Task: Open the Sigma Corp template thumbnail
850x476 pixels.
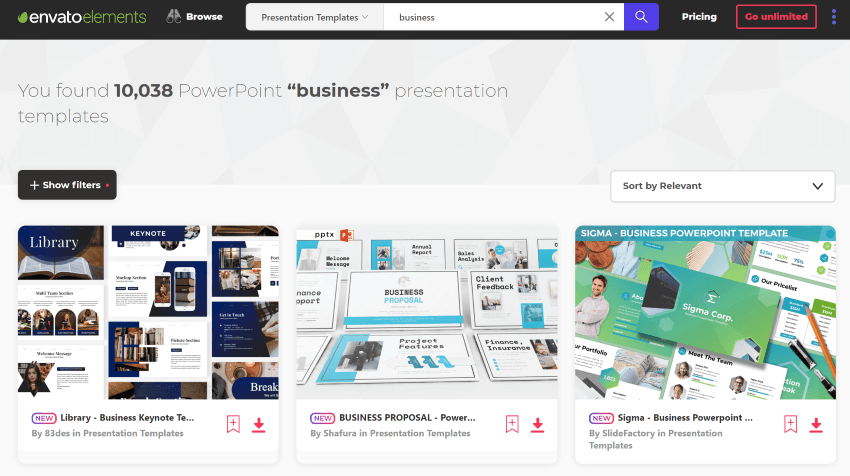Action: tap(705, 312)
